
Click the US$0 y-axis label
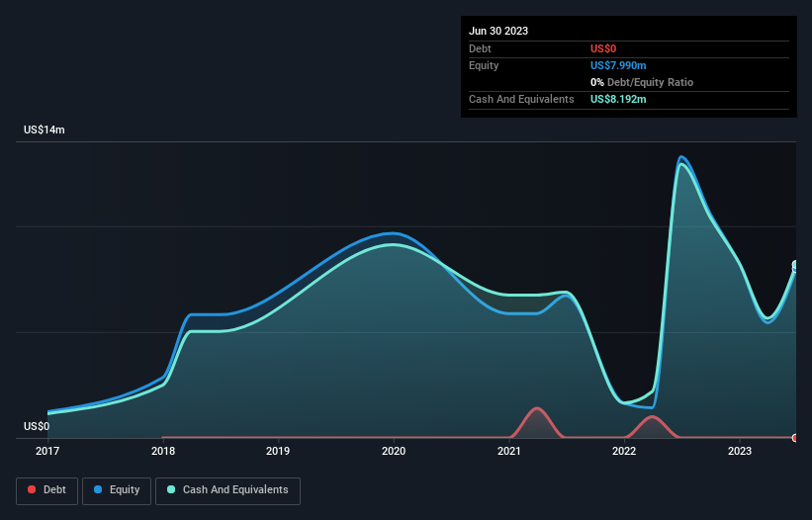point(37,426)
